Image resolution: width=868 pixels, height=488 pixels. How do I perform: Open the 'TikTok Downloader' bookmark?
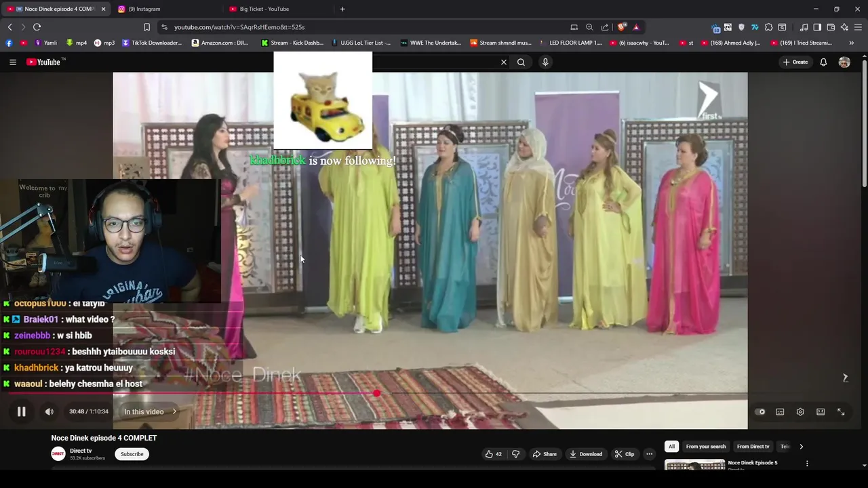pos(152,43)
